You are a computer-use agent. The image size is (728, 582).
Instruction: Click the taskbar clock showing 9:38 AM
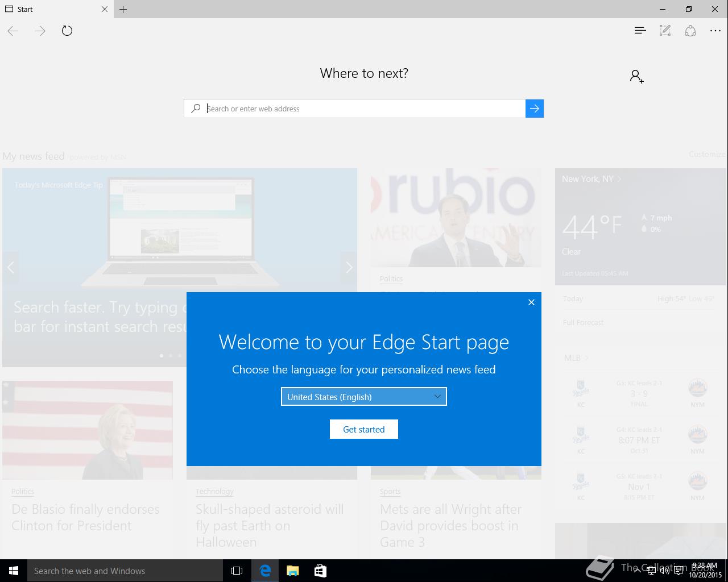(x=705, y=571)
